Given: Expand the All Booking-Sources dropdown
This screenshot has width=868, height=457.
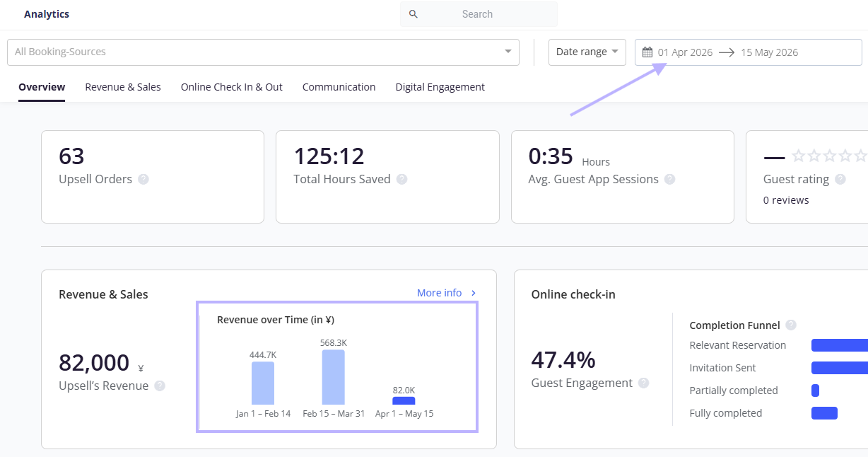Looking at the screenshot, I should [x=263, y=52].
